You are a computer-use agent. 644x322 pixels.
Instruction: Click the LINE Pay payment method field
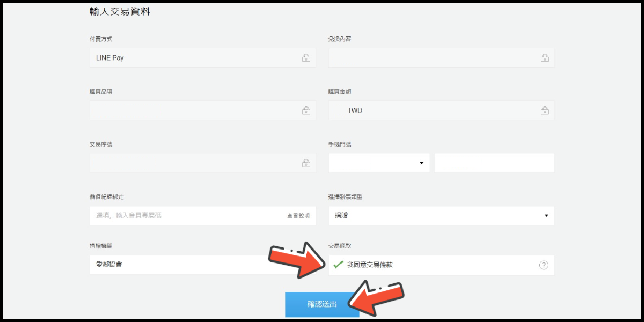coord(203,58)
